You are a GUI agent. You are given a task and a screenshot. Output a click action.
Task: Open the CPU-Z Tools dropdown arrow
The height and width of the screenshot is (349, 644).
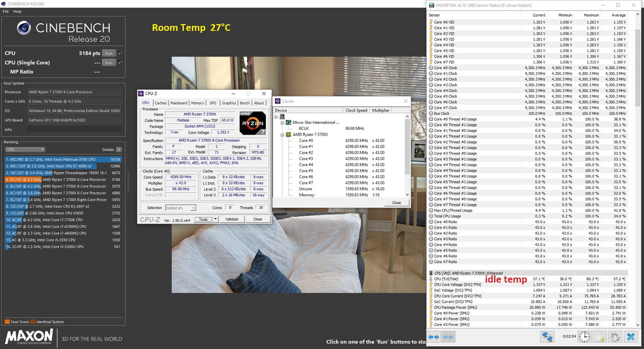click(216, 219)
